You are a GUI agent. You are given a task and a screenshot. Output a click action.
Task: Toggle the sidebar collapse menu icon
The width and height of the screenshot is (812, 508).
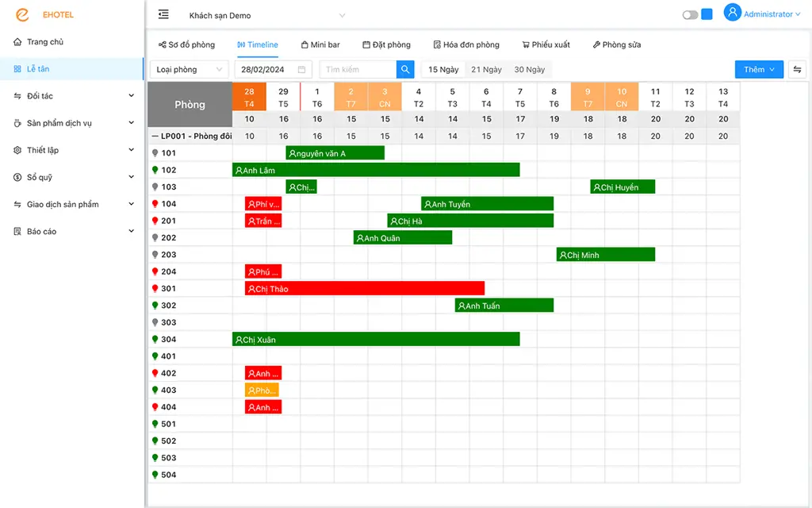163,14
